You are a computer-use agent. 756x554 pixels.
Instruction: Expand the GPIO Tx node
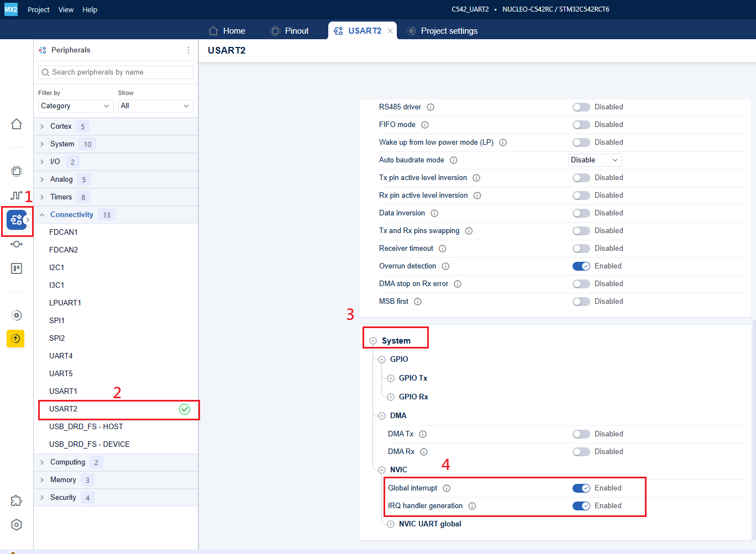pos(391,378)
